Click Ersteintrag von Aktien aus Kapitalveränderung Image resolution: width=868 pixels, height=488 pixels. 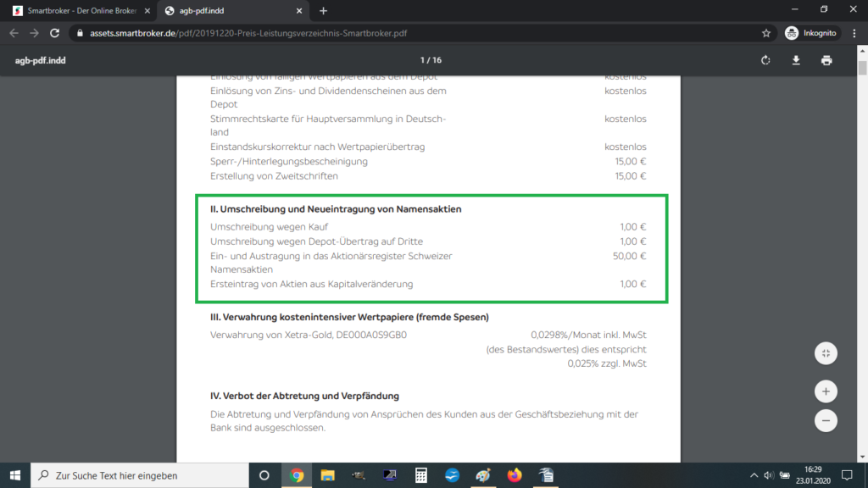coord(312,284)
